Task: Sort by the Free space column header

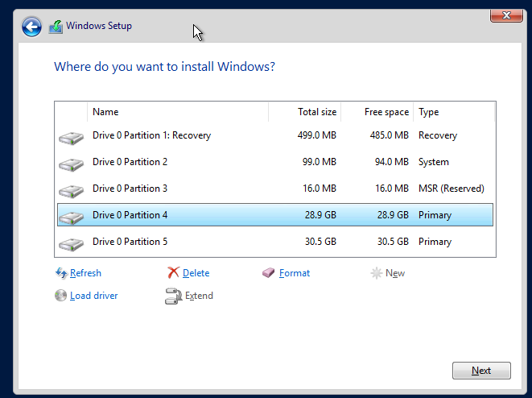Action: [x=377, y=112]
